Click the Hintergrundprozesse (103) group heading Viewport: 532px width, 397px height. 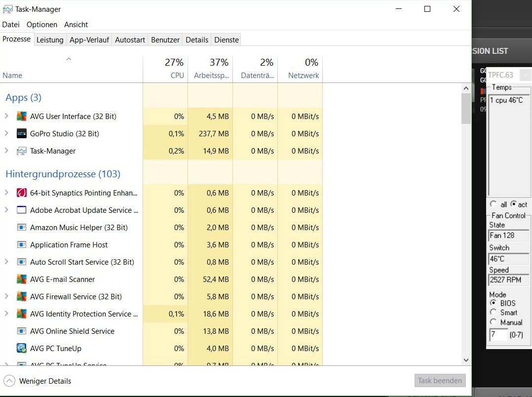[63, 174]
